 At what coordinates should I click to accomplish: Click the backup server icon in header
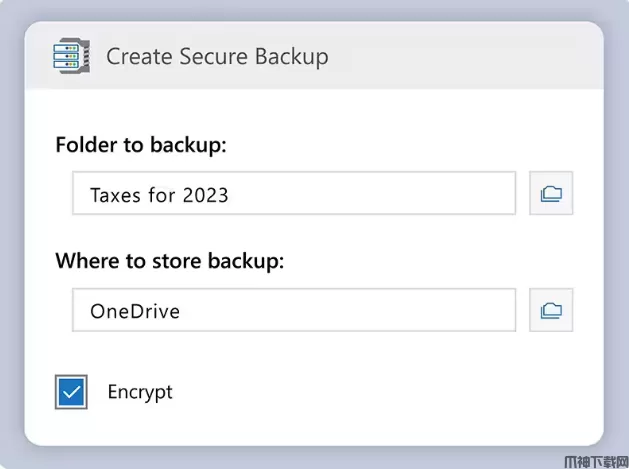[x=71, y=56]
